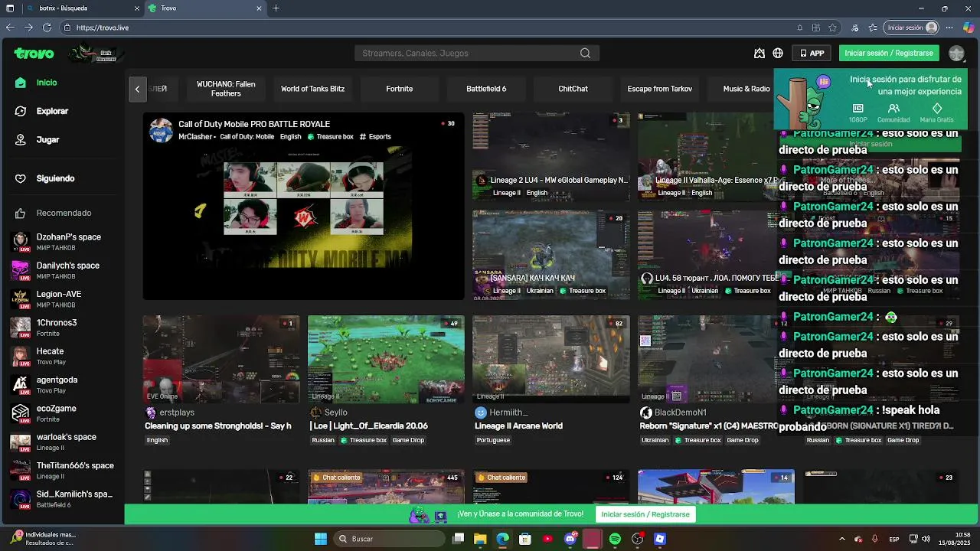Open Seyllo stream thumbnail
Image resolution: width=980 pixels, height=551 pixels.
(x=386, y=359)
